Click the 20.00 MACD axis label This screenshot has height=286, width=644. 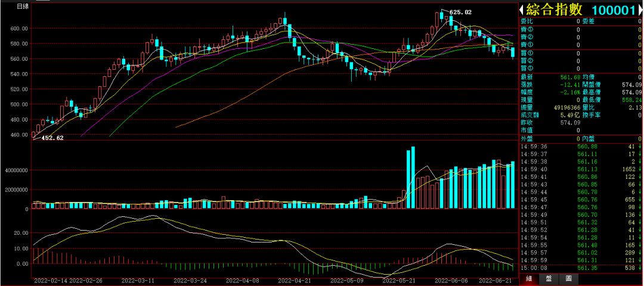21,232
